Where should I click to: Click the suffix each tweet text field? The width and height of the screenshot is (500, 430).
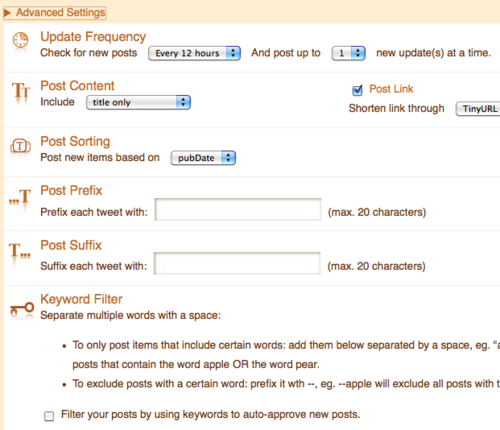click(237, 263)
